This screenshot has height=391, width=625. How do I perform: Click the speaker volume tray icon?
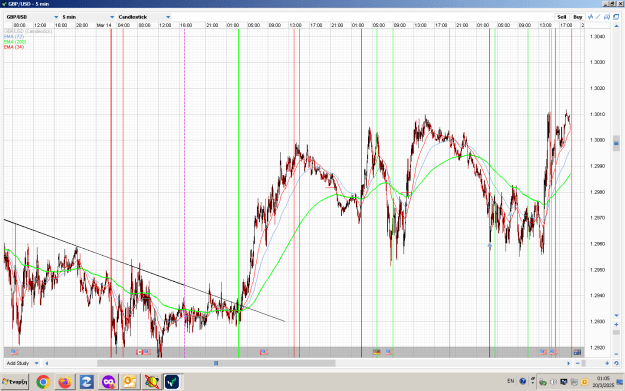point(553,382)
